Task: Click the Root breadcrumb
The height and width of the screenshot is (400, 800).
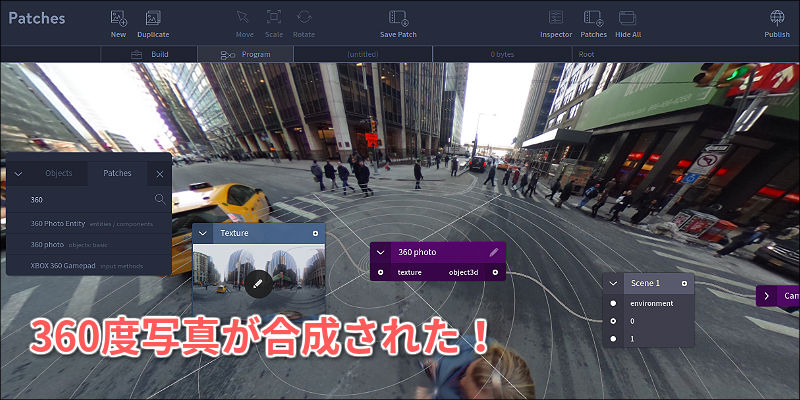Action: [586, 54]
